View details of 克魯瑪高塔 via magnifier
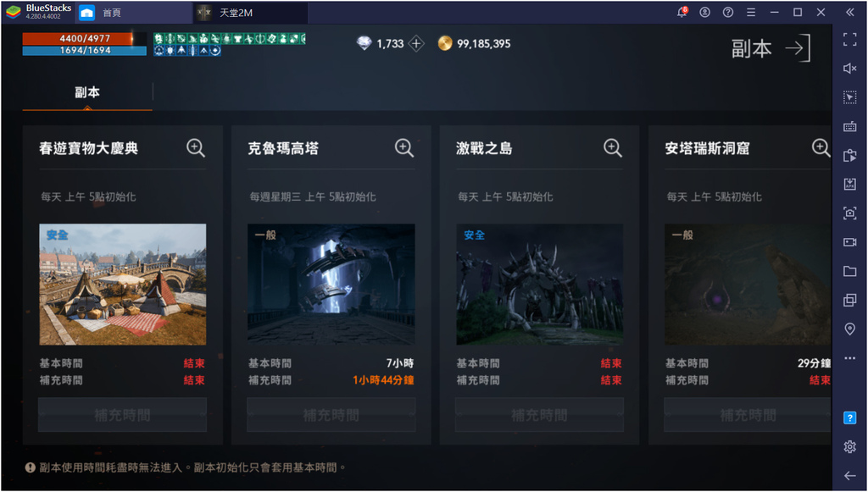868x492 pixels. (x=404, y=147)
